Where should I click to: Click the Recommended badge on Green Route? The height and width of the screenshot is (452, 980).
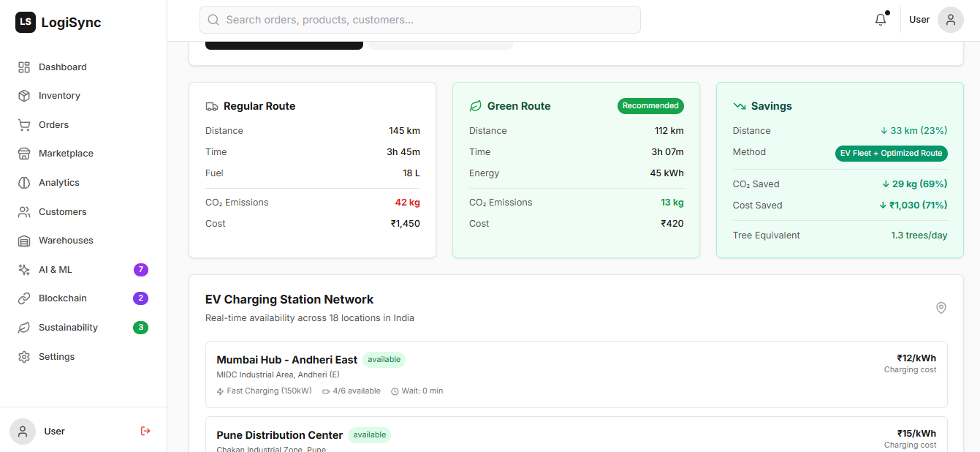click(650, 106)
